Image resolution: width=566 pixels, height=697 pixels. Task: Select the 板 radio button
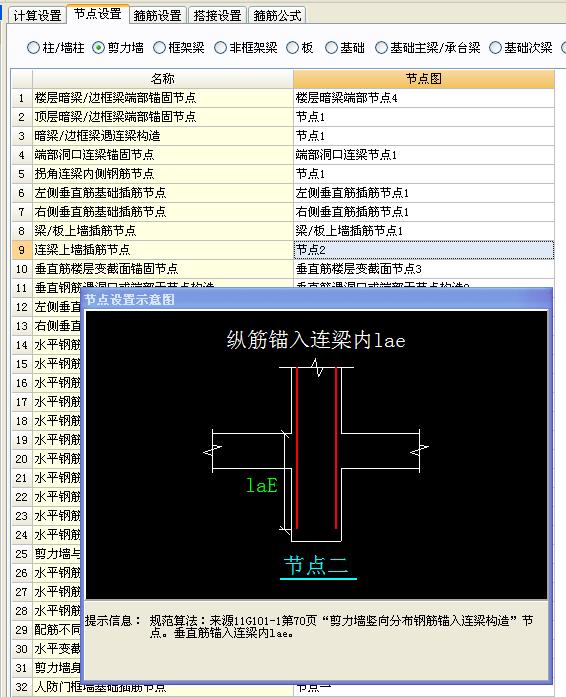point(300,48)
